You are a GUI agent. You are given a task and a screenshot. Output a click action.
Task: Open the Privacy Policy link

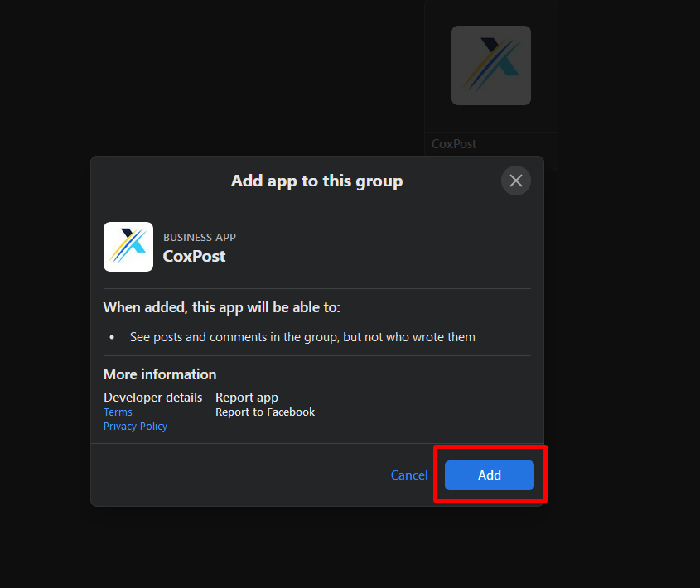coord(135,427)
